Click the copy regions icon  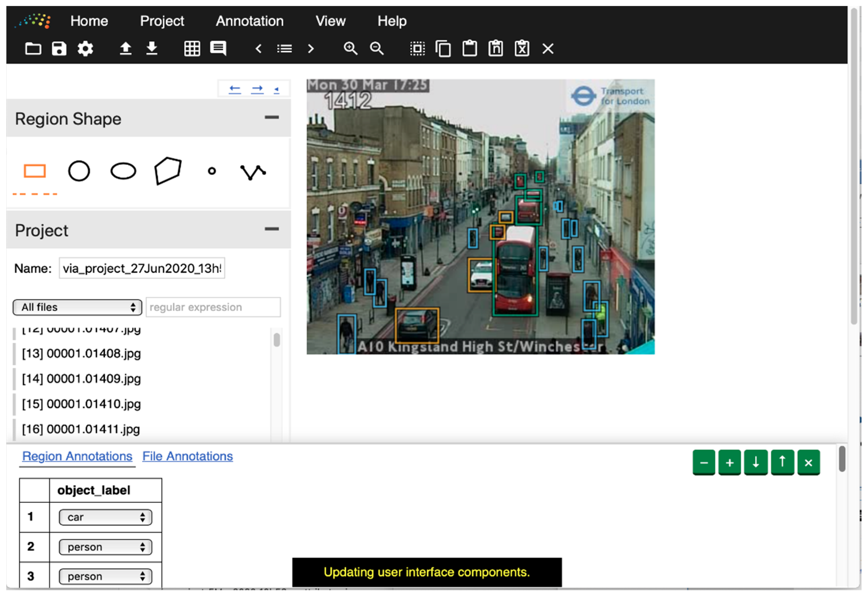(x=443, y=48)
